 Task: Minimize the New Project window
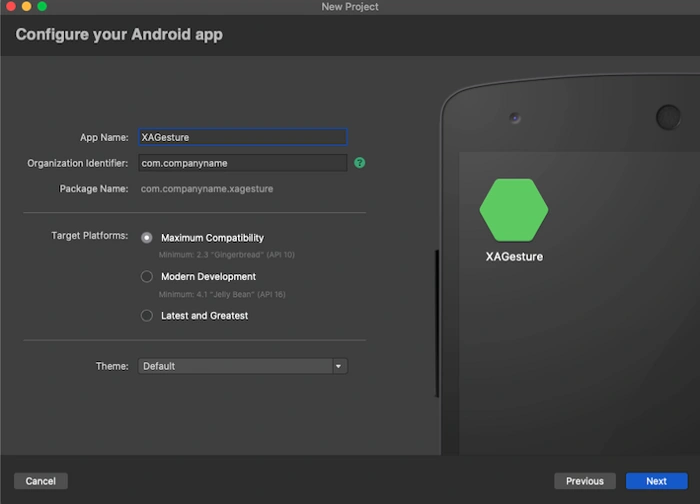(27, 6)
